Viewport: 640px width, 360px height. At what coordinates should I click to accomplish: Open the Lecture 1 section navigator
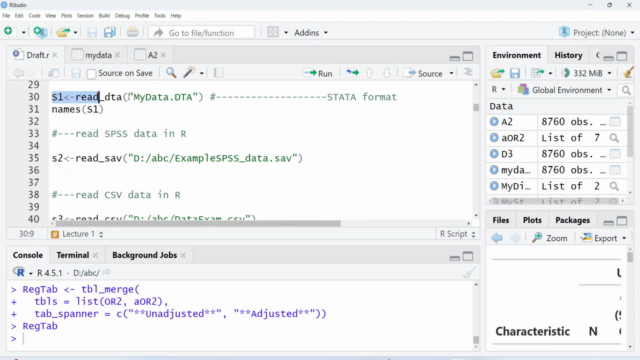[77, 234]
